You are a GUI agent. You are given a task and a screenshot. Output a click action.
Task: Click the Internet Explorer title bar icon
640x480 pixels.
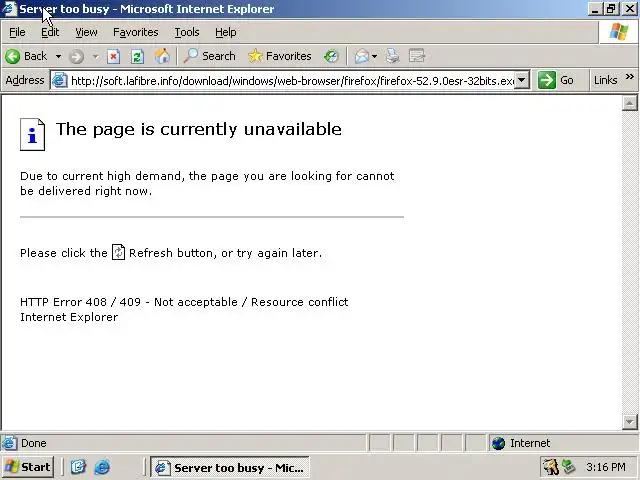click(10, 9)
